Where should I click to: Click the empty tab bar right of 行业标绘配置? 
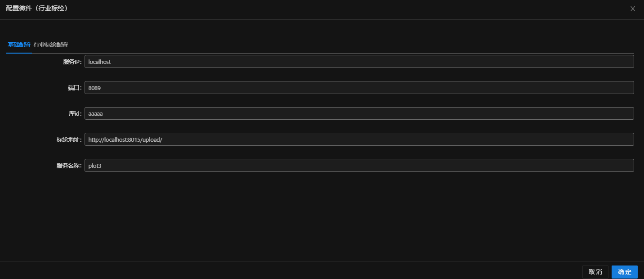coord(351,45)
